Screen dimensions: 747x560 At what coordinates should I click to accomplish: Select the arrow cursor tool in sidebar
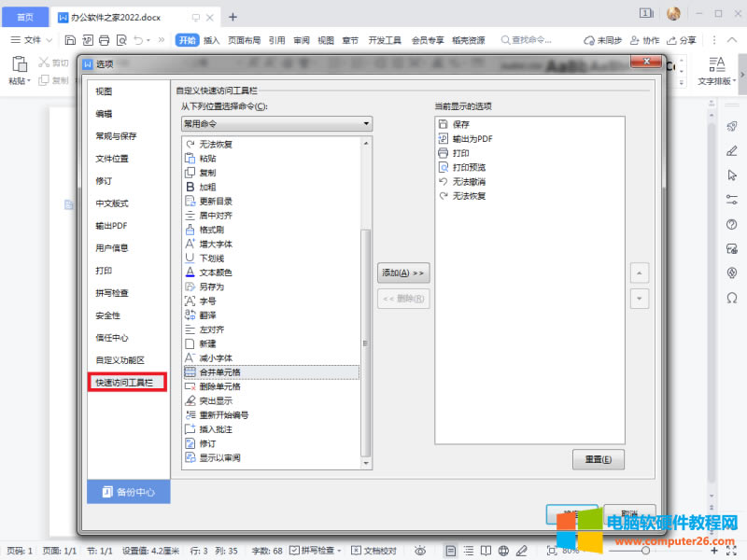(x=733, y=175)
